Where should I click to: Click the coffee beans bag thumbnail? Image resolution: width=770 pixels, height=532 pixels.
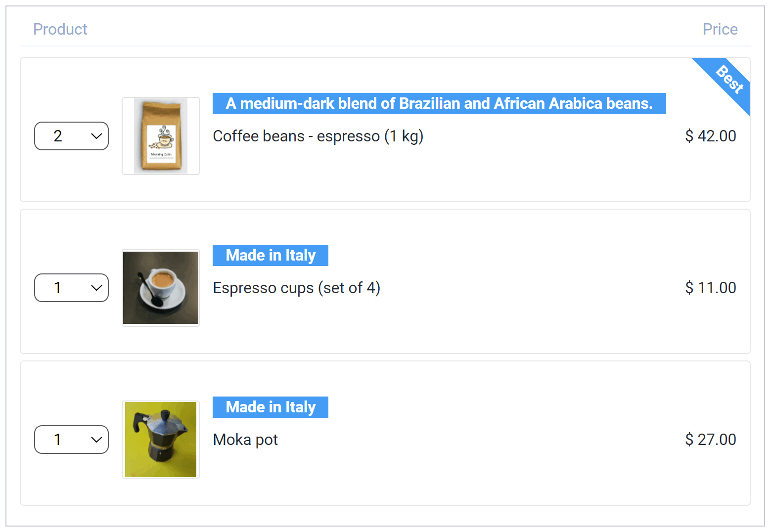161,136
